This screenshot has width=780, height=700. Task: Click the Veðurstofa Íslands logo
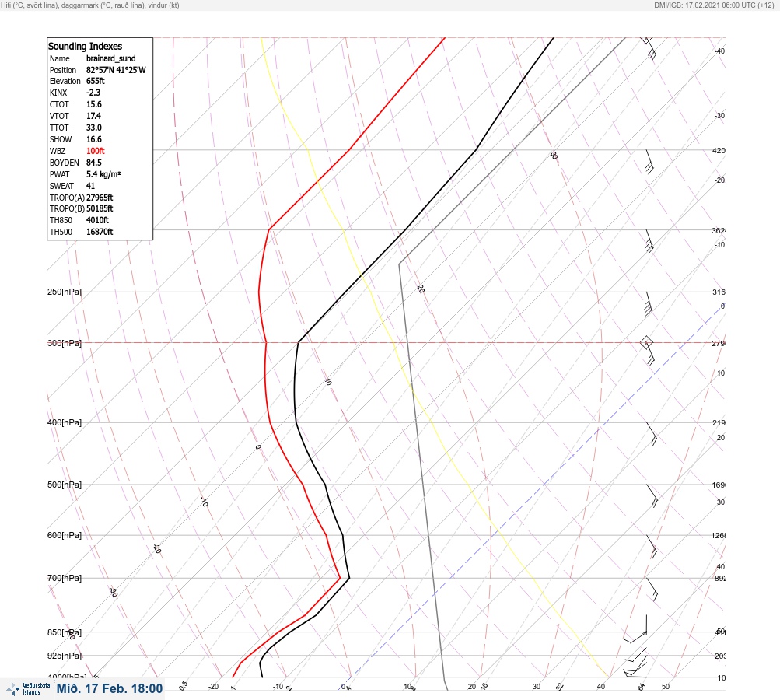[x=28, y=688]
